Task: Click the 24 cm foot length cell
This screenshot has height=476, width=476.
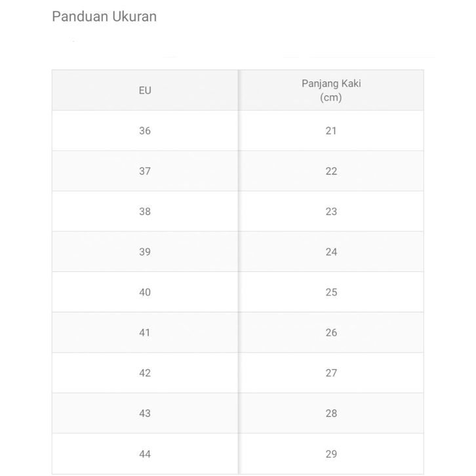Action: pos(331,252)
